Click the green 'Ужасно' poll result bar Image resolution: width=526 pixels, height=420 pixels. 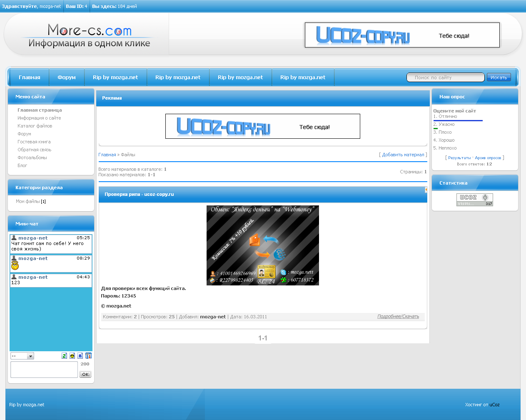pyautogui.click(x=436, y=128)
